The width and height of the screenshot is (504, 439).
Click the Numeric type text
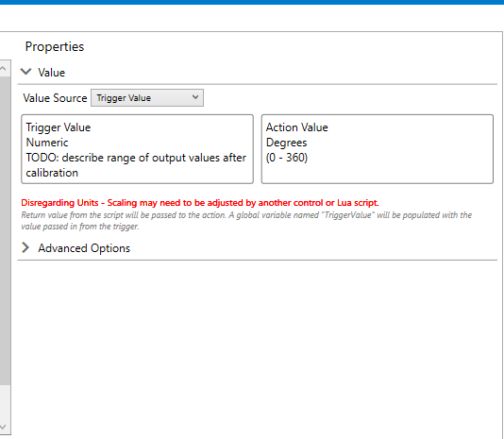click(47, 143)
